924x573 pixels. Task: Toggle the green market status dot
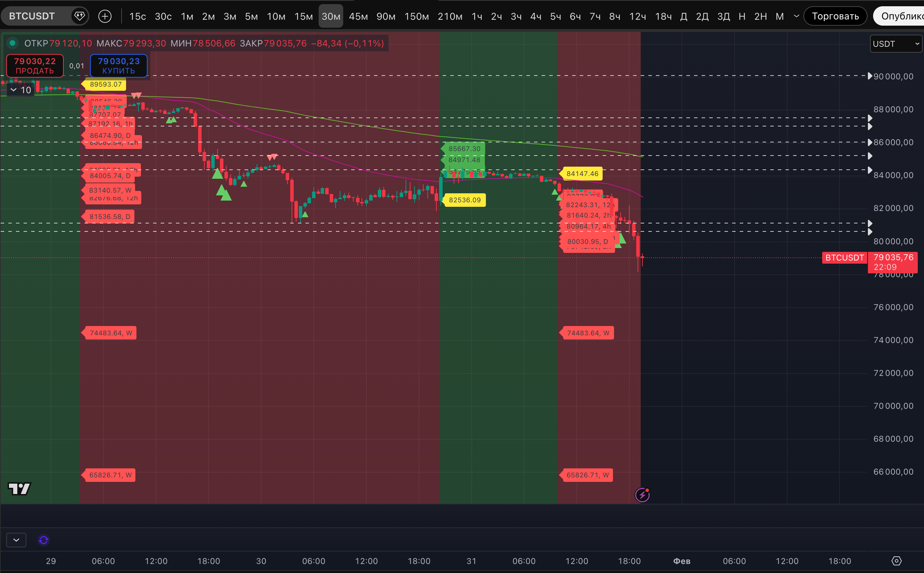pyautogui.click(x=12, y=43)
